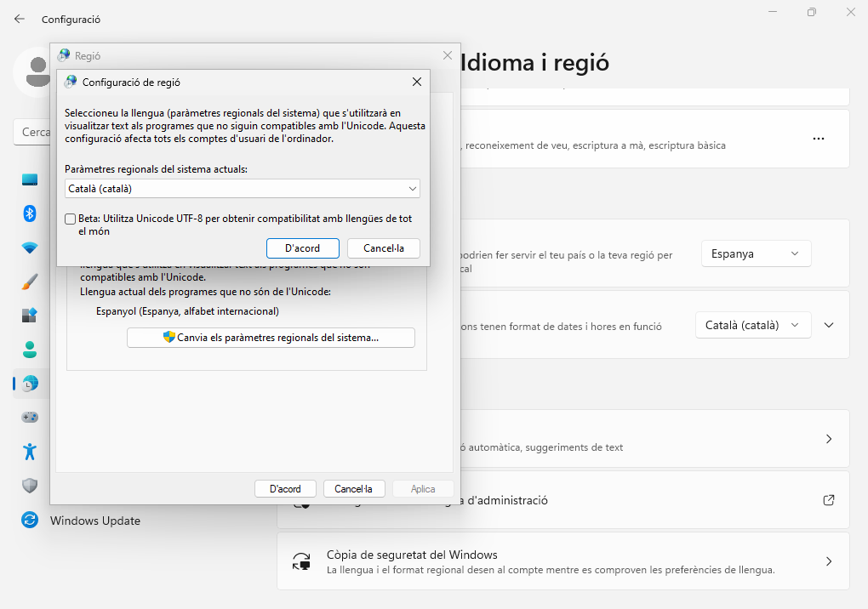The width and height of the screenshot is (868, 609).
Task: Expand the regional format section chevron
Action: click(830, 325)
